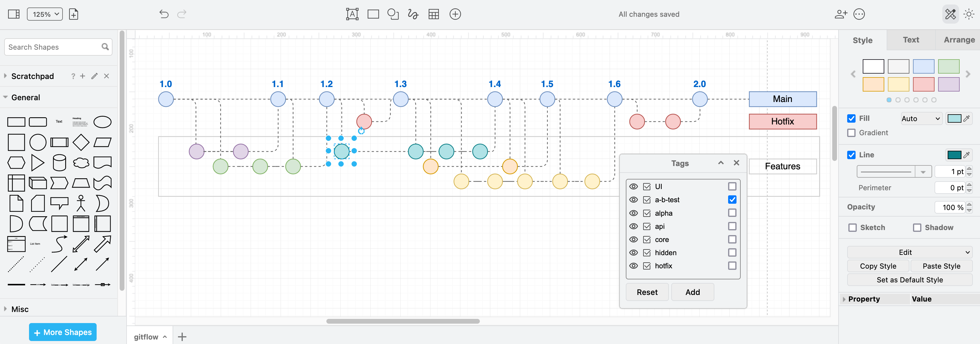Viewport: 980px width, 344px height.
Task: Enable the UI tag checkbox
Action: pyautogui.click(x=733, y=186)
